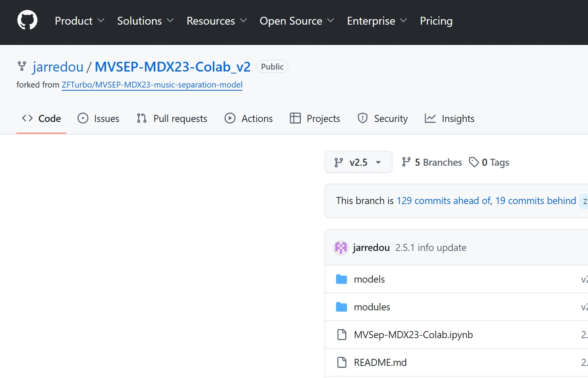Click the MVSep-MDX23-Colab.ipynb file icon
The image size is (588, 378).
point(342,335)
